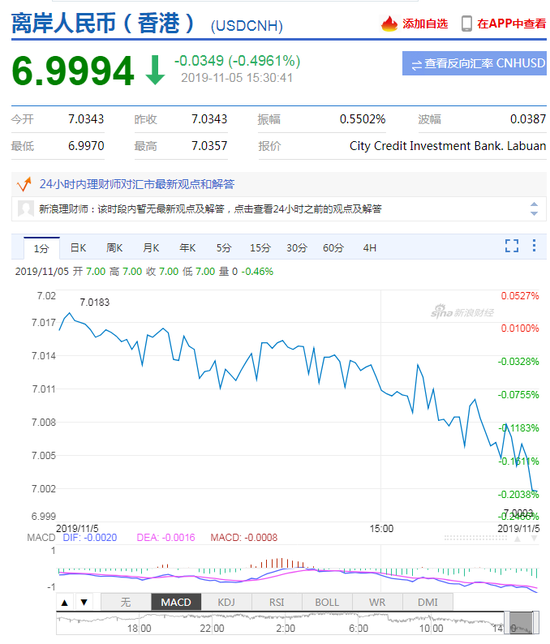Click the indicator panel down triangle button
550x644 pixels.
point(84,603)
